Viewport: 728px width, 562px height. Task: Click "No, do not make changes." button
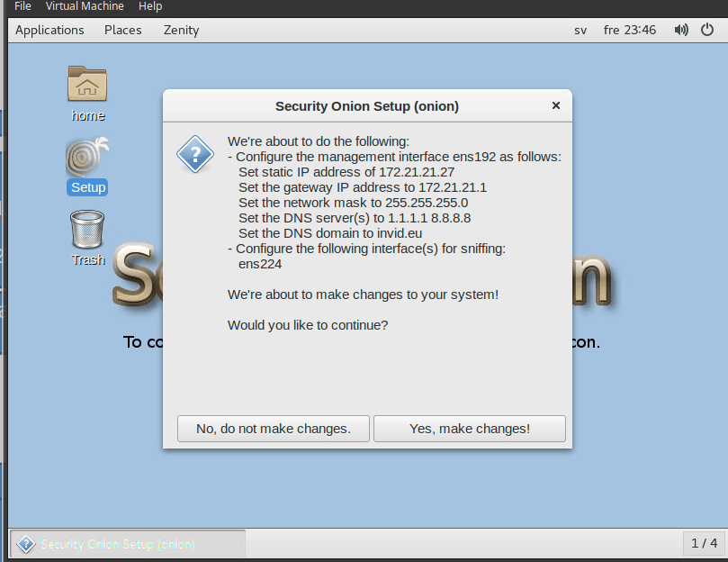[x=274, y=429]
